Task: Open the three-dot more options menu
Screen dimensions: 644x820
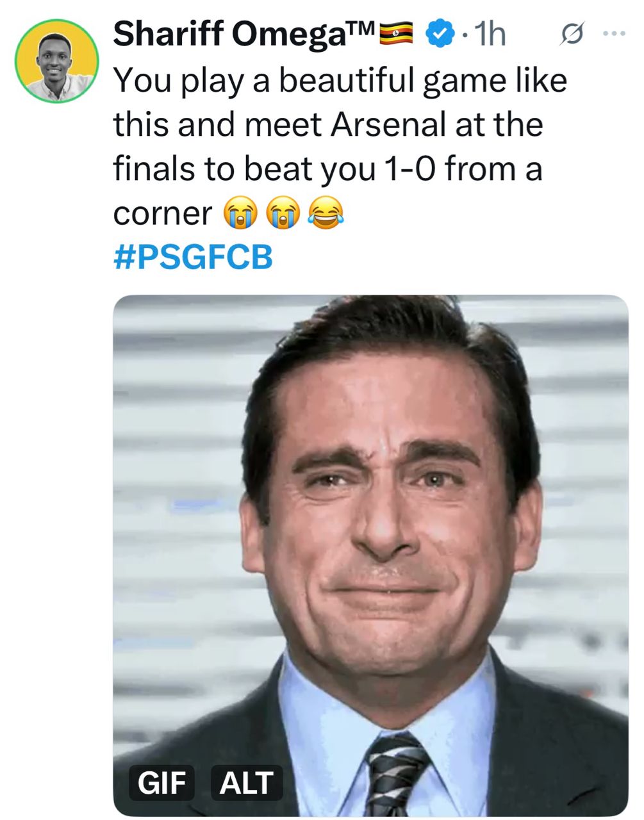Action: coord(613,34)
